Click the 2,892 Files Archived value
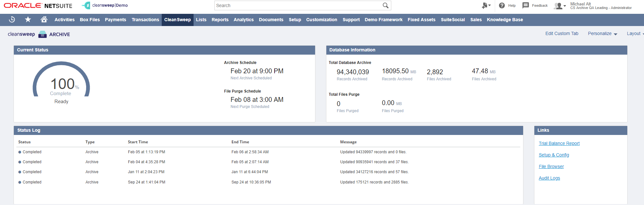The width and height of the screenshot is (644, 205). 435,72
